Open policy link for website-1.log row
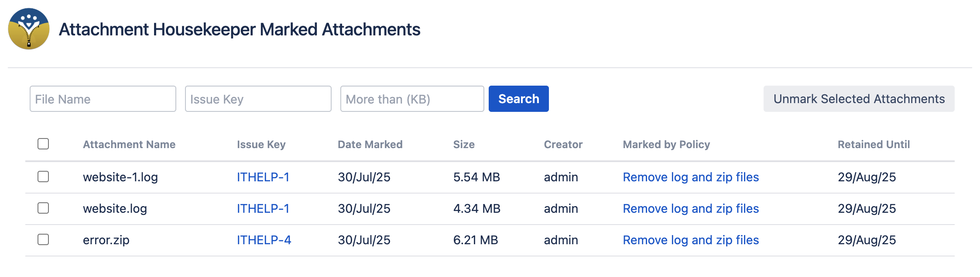This screenshot has height=277, width=980. (x=690, y=177)
